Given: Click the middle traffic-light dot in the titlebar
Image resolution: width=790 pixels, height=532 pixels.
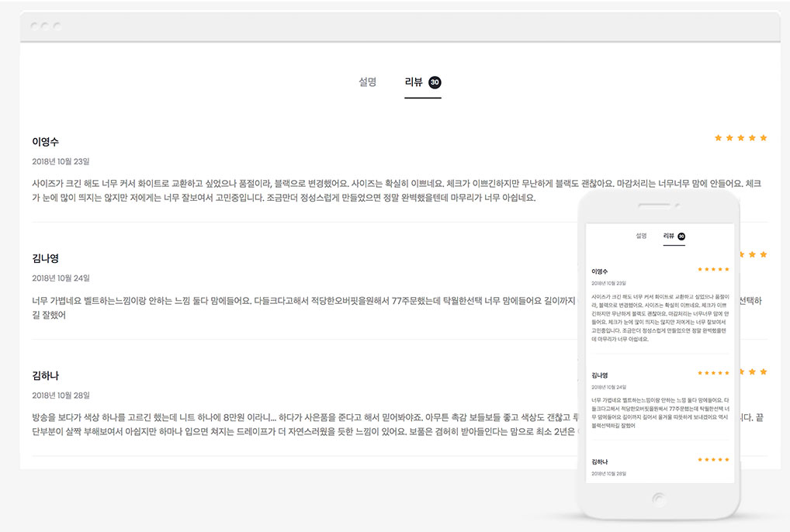Looking at the screenshot, I should coord(46,24).
